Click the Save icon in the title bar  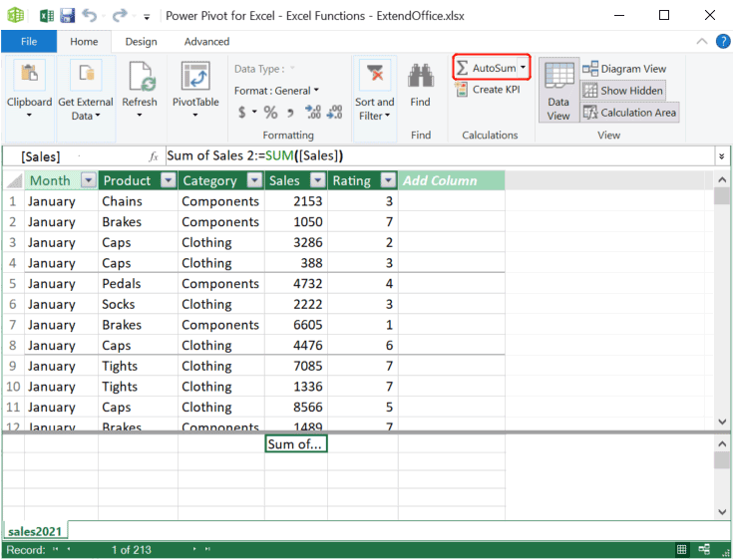[x=68, y=16]
